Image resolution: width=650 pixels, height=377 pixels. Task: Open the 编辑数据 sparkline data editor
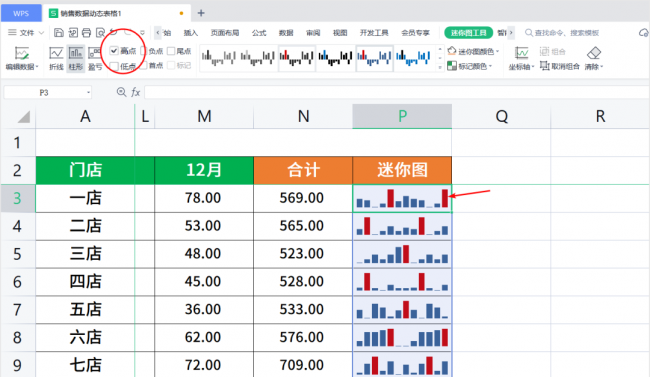tap(22, 58)
